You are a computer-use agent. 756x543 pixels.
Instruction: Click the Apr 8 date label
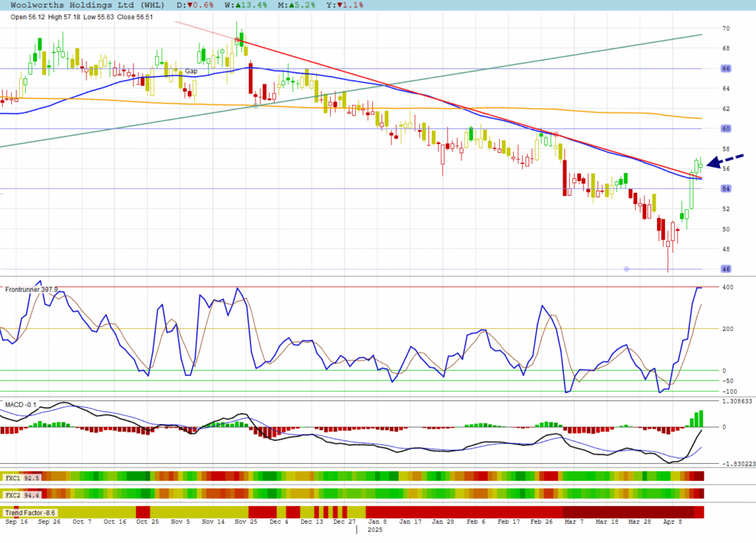click(673, 522)
